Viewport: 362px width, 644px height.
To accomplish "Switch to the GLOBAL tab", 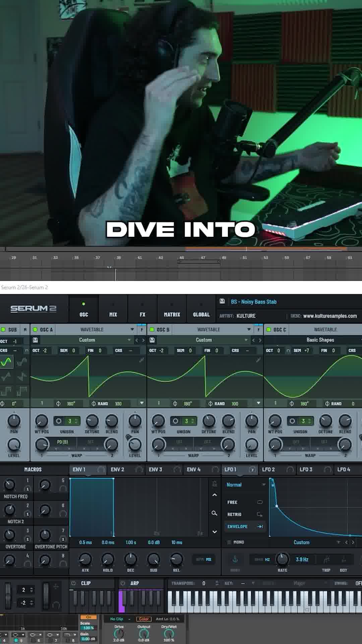I will pyautogui.click(x=201, y=310).
